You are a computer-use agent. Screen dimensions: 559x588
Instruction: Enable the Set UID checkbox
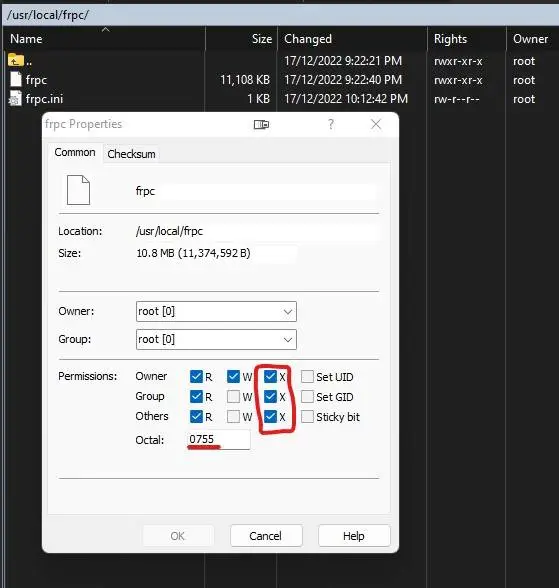[307, 376]
